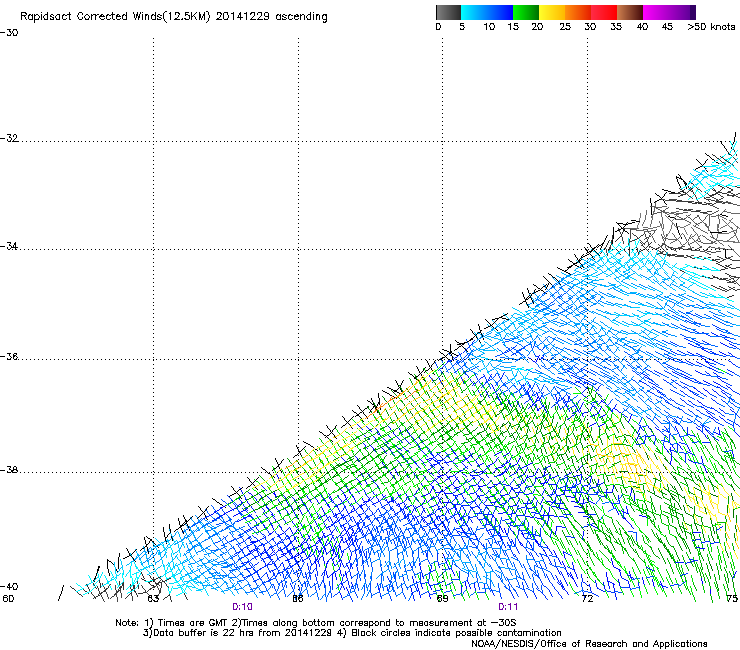Click the yellow 20-25 knots color segment
The image size is (740, 650).
point(552,12)
